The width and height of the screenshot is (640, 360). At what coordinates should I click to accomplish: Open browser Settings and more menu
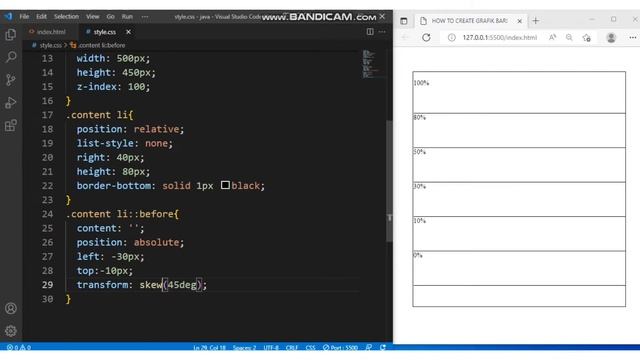[x=633, y=38]
